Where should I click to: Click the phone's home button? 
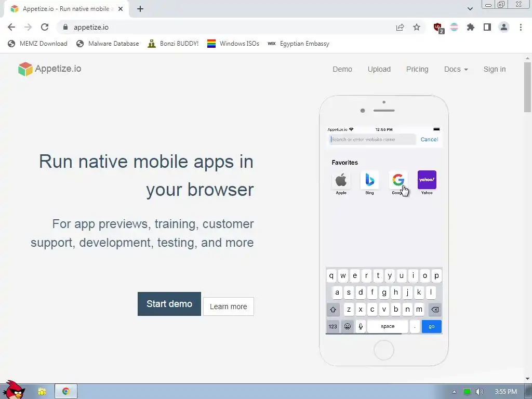[384, 350]
